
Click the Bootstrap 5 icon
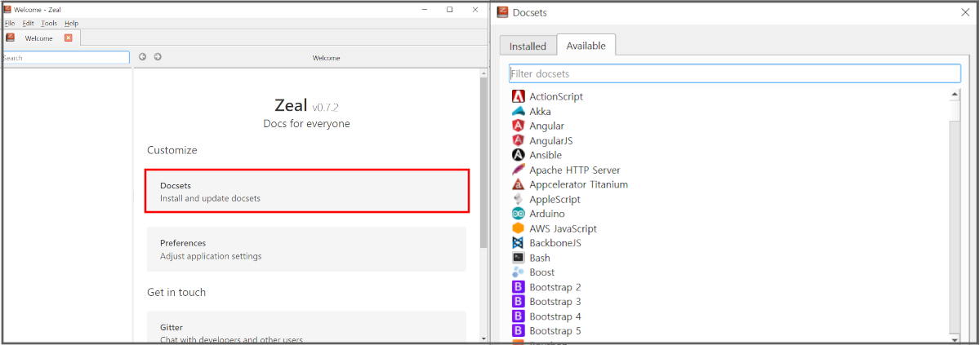pyautogui.click(x=518, y=331)
